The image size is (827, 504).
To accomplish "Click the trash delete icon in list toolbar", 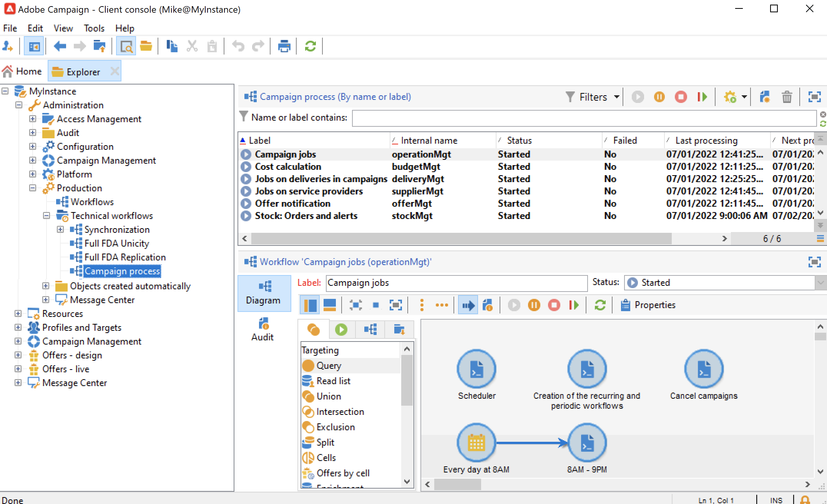I will pos(787,97).
